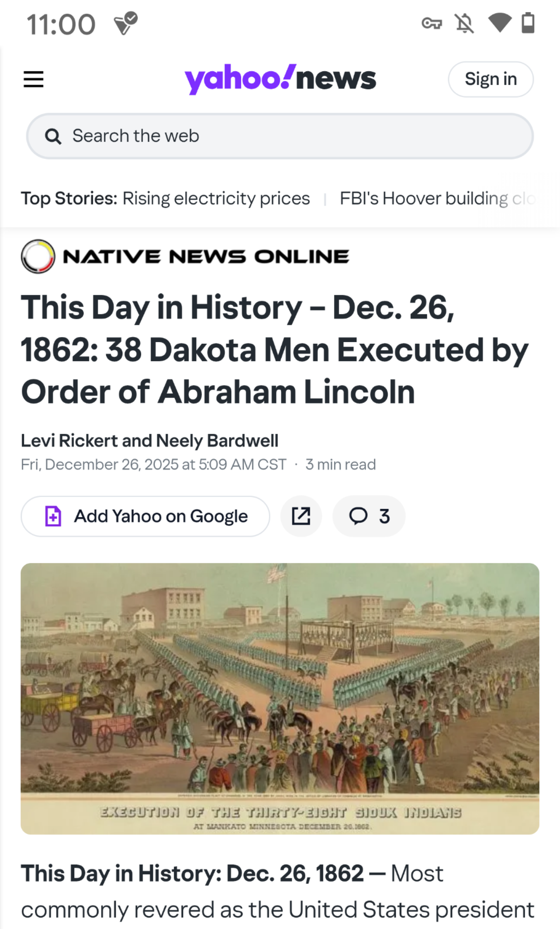
Task: Click the Native News Online circular logo
Action: click(x=38, y=257)
